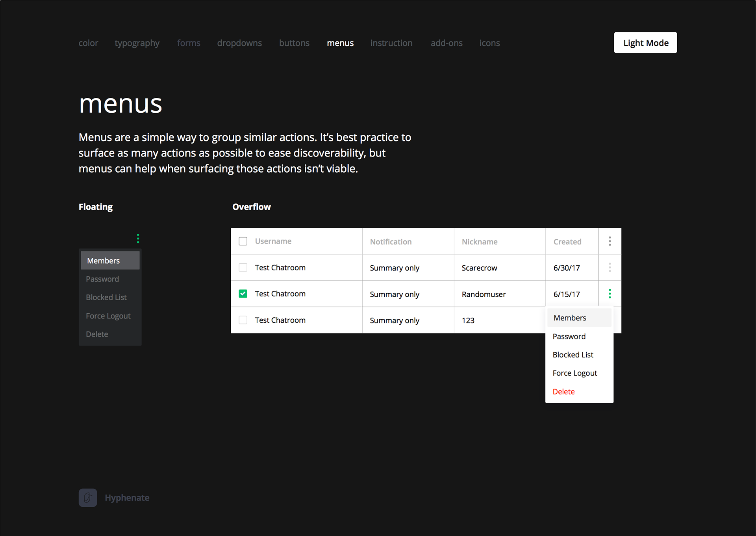Screen dimensions: 756x536
Task: Click the Hyphenate logo icon
Action: pos(88,498)
